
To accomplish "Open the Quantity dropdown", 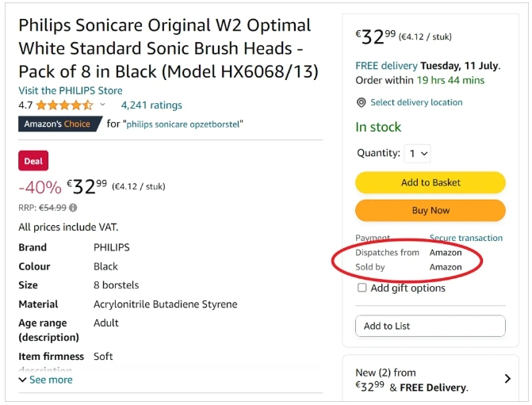I will point(417,153).
